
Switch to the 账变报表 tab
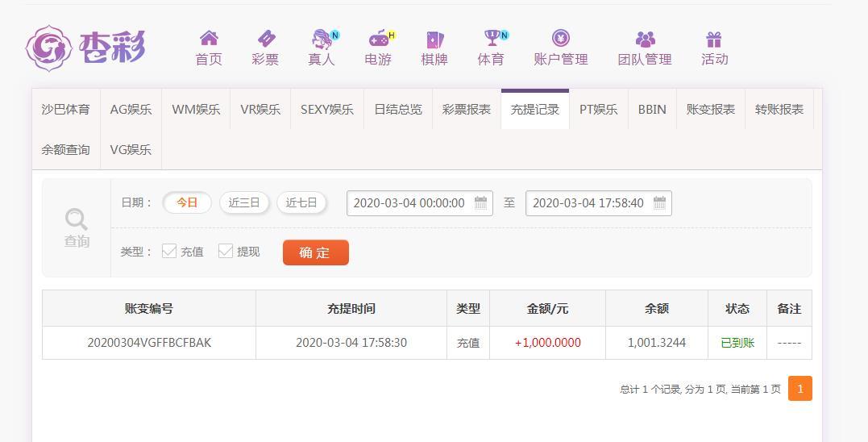click(x=711, y=109)
